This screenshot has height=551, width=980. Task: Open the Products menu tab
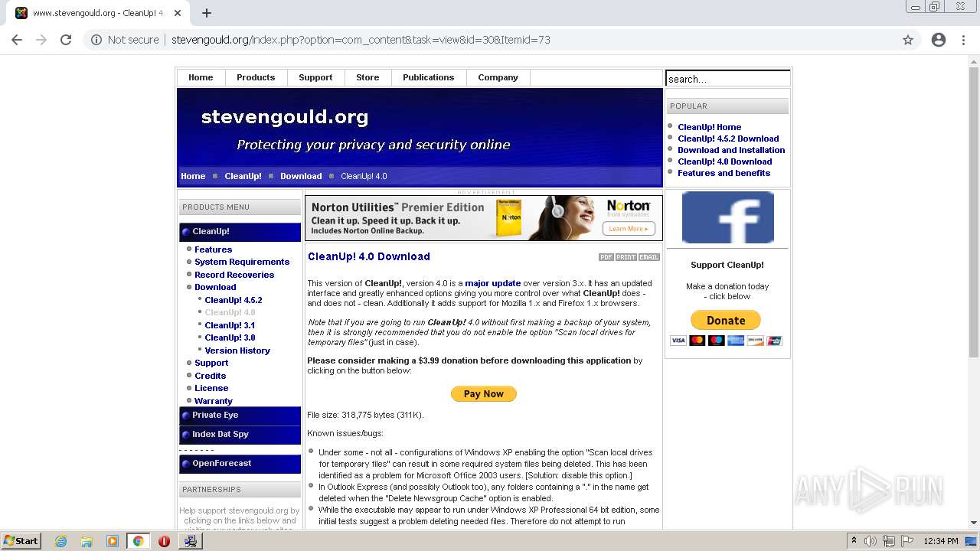point(256,77)
